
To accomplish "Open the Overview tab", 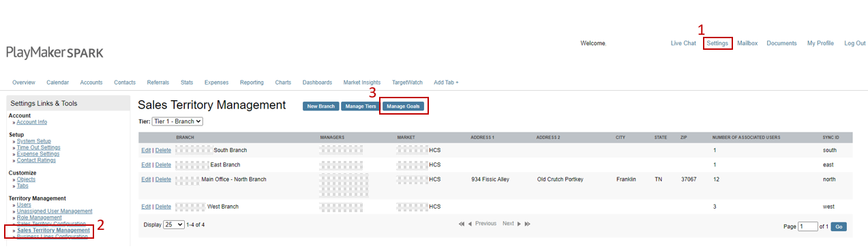I will pyautogui.click(x=24, y=83).
